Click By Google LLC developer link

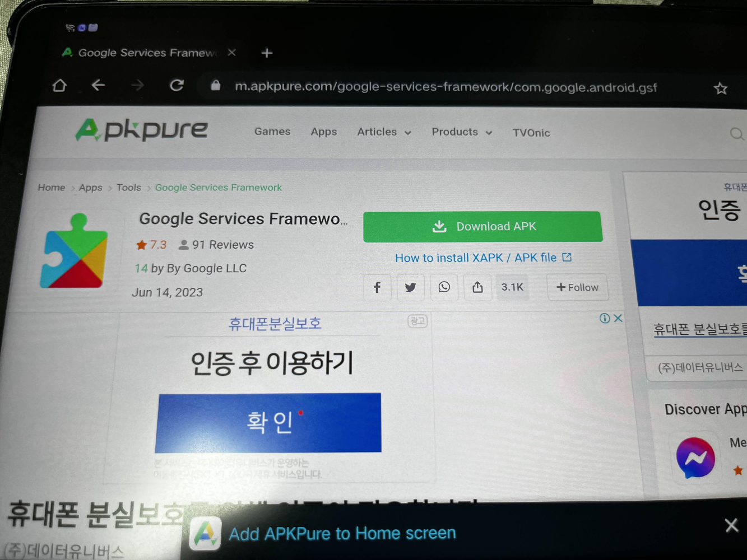(x=207, y=268)
